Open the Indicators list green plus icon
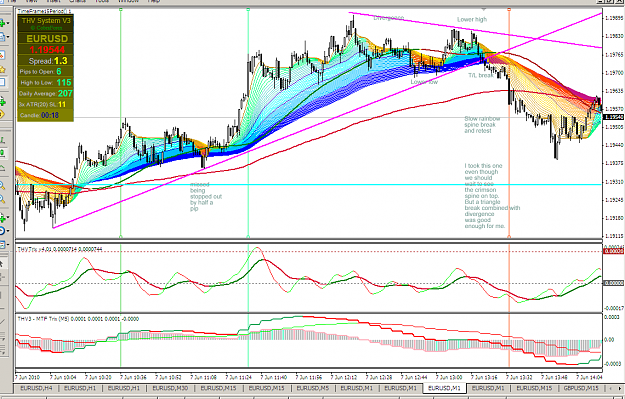625x399 pixels. (2, 218)
